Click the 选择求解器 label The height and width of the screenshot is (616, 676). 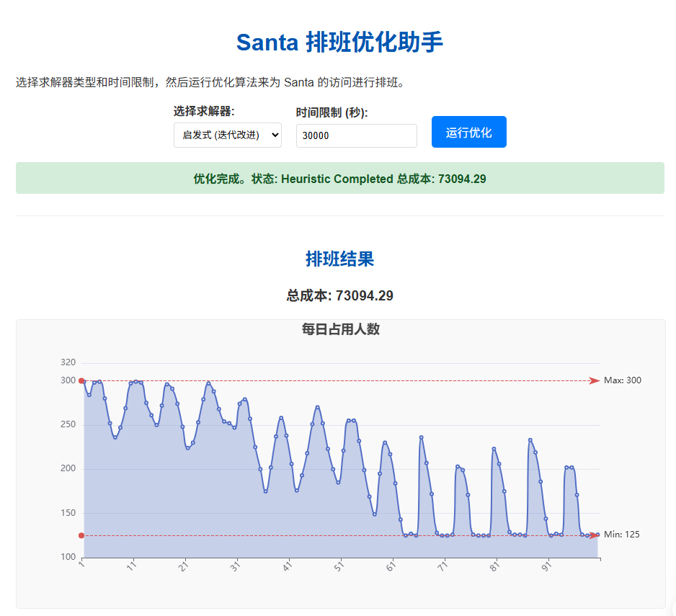coord(204,112)
